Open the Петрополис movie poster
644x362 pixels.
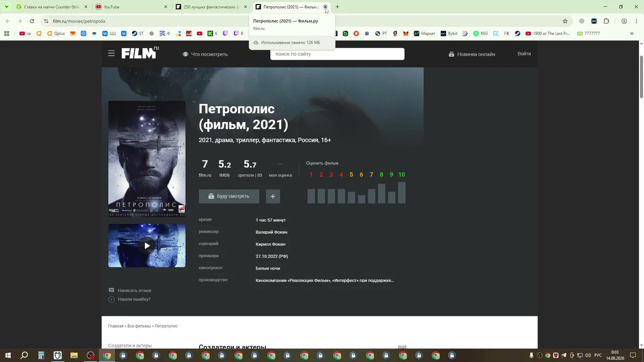click(147, 158)
